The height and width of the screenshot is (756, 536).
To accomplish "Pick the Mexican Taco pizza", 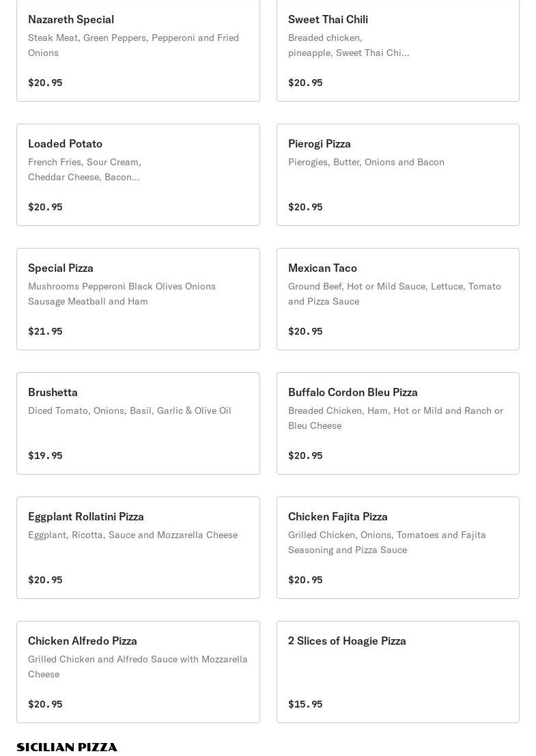I will pyautogui.click(x=397, y=299).
